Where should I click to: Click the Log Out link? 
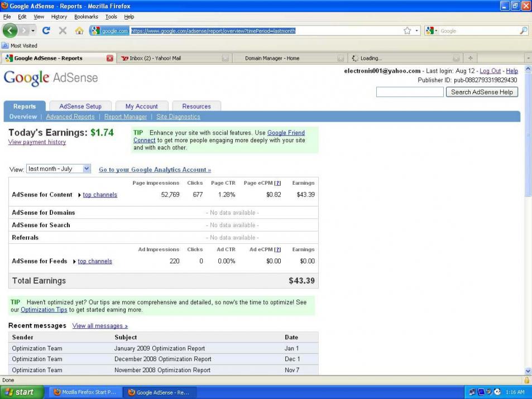490,71
